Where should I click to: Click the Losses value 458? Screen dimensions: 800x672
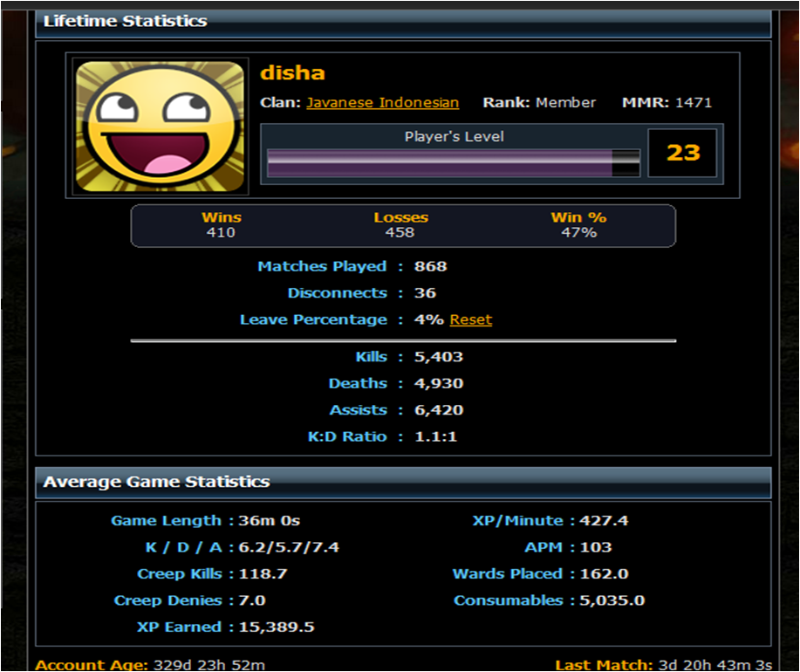pyautogui.click(x=400, y=233)
